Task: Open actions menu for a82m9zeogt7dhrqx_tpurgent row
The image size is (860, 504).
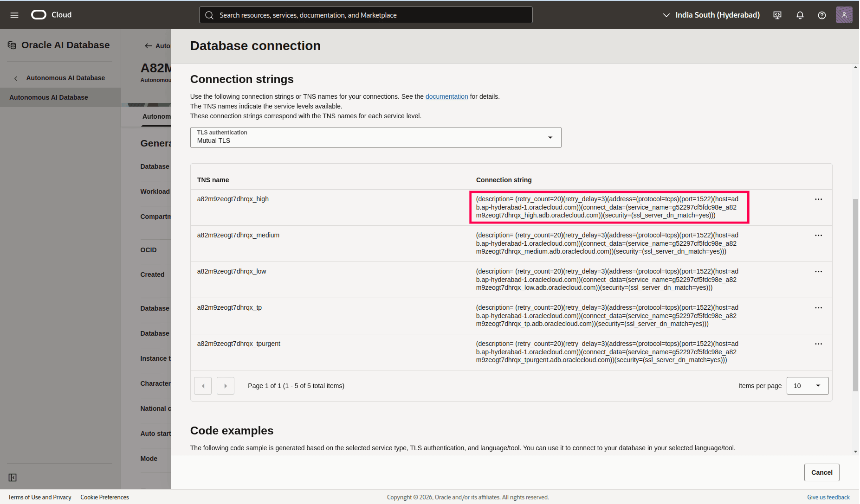Action: click(819, 344)
